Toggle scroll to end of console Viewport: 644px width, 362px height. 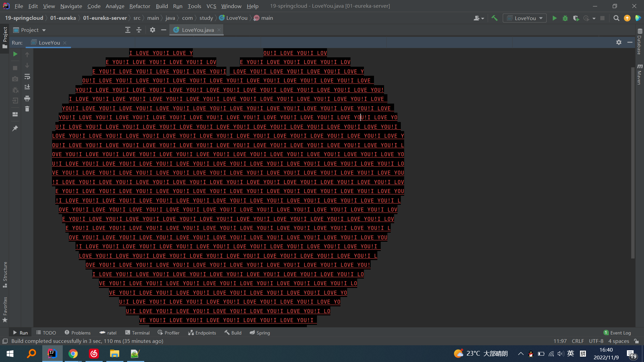tap(27, 87)
